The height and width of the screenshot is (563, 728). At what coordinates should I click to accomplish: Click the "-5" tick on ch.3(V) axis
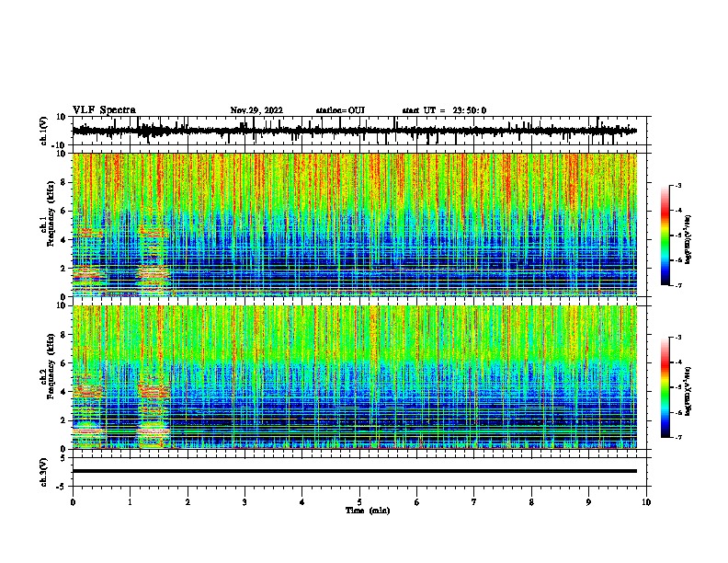[63, 487]
